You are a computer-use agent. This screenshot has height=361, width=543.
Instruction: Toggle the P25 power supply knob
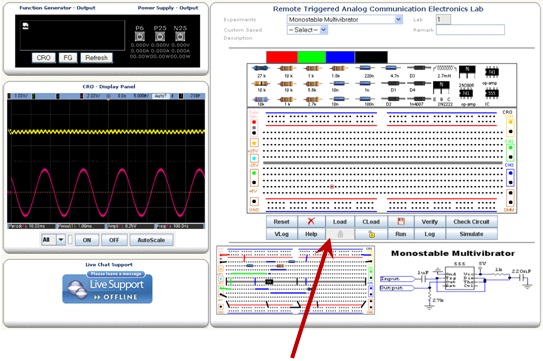(160, 36)
